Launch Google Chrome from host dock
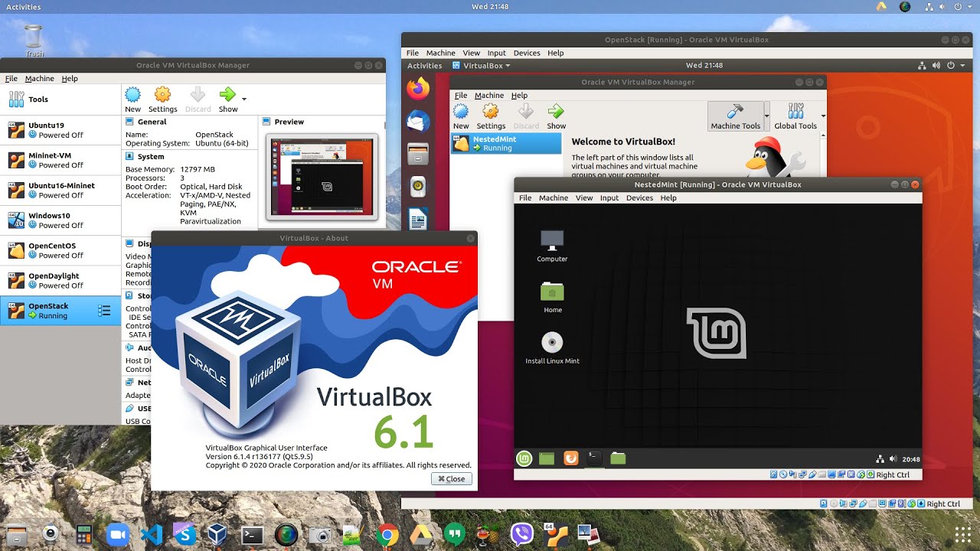The image size is (980, 551). coord(387,534)
